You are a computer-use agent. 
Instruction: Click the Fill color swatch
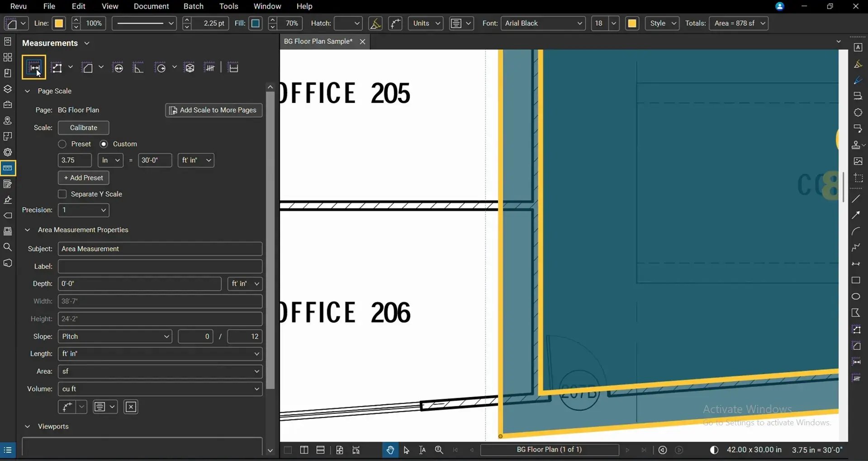click(256, 24)
